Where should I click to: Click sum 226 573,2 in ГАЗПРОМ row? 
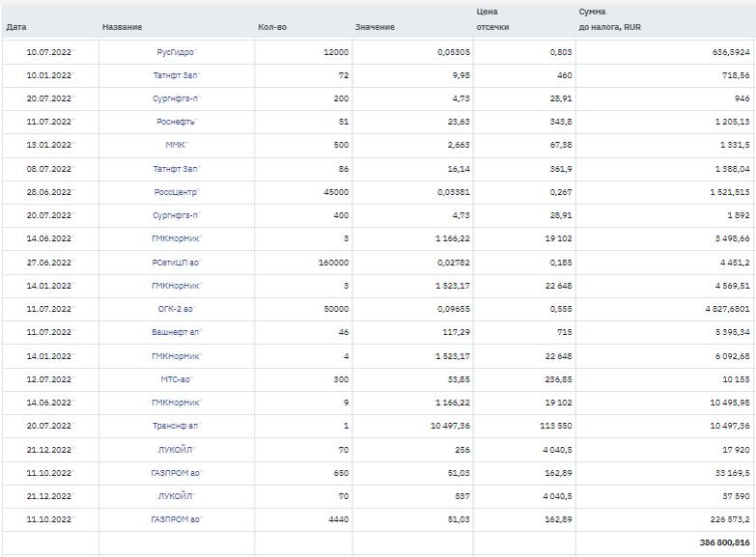pos(730,519)
